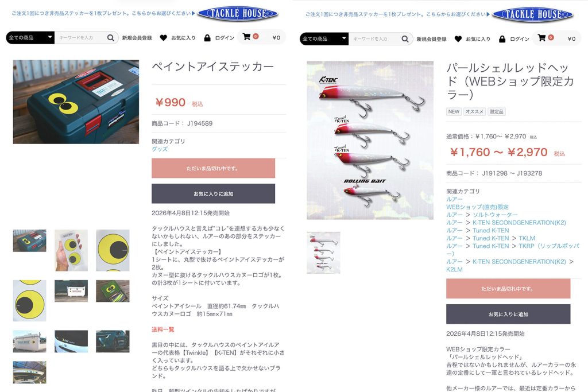Select the hand holding stickers thumbnail
588x392 pixels.
(71, 250)
